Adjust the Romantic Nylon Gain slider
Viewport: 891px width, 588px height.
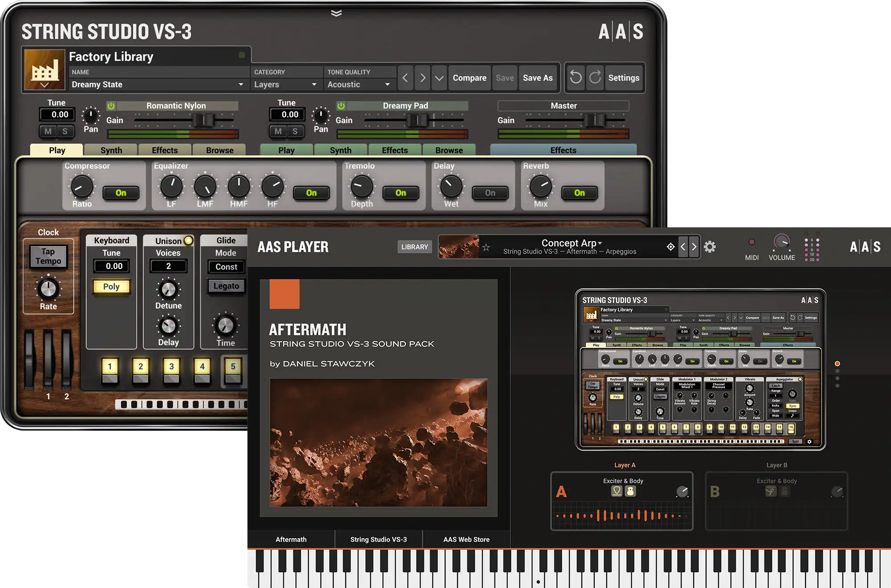click(203, 120)
